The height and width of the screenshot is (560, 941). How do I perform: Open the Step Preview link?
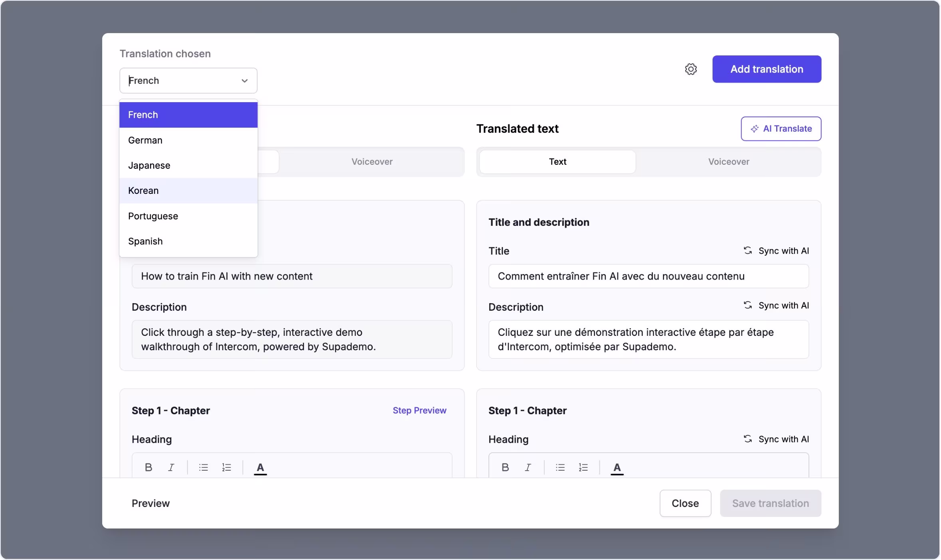(x=419, y=410)
